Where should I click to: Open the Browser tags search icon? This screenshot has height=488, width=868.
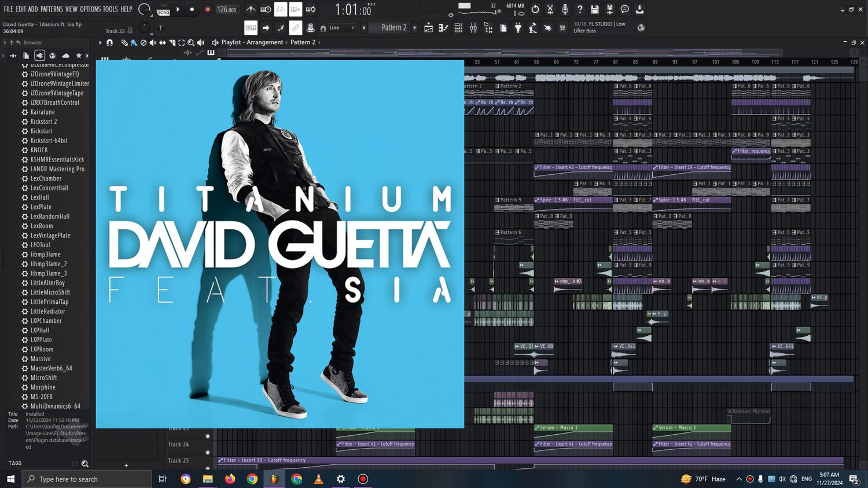pos(85,464)
